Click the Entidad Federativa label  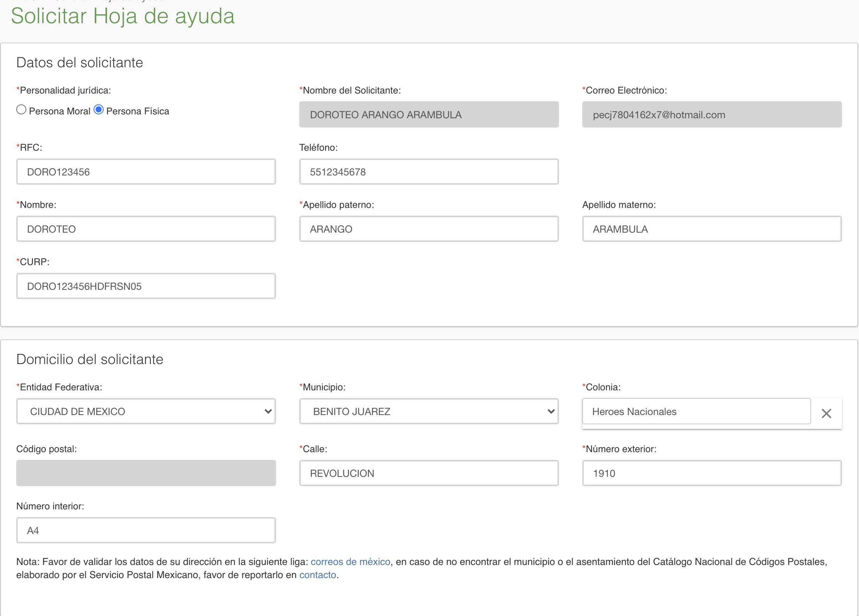(59, 387)
